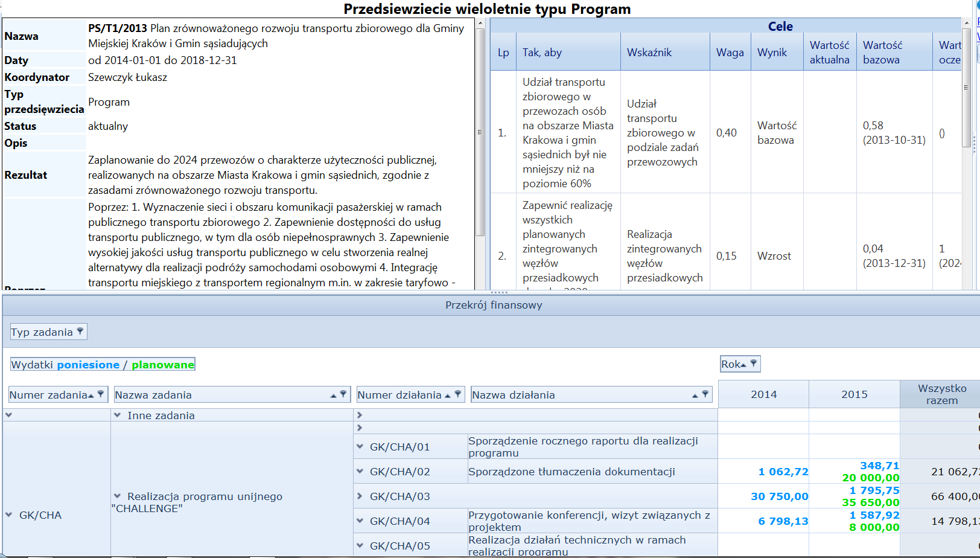Toggle the Numer zadania sort arrow
Screen dimensions: 980x558
(91, 396)
